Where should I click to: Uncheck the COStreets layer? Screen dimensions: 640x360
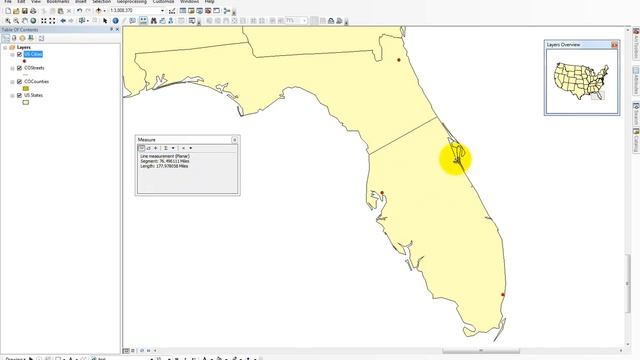tap(19, 68)
